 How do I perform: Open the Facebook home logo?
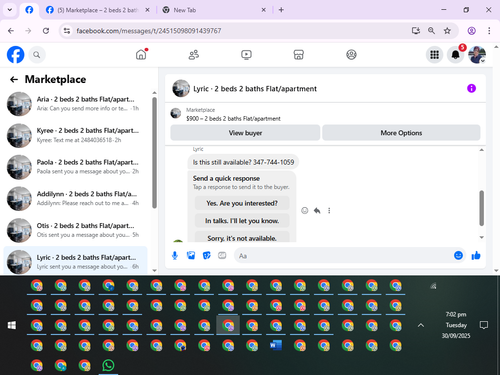click(16, 55)
